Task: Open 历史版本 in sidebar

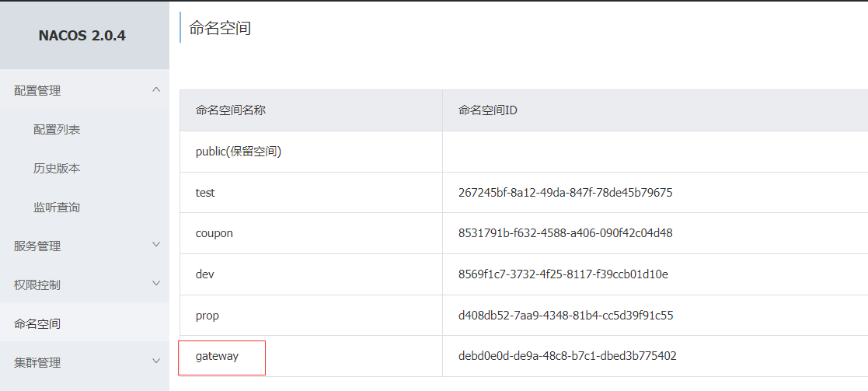Action: coord(57,169)
